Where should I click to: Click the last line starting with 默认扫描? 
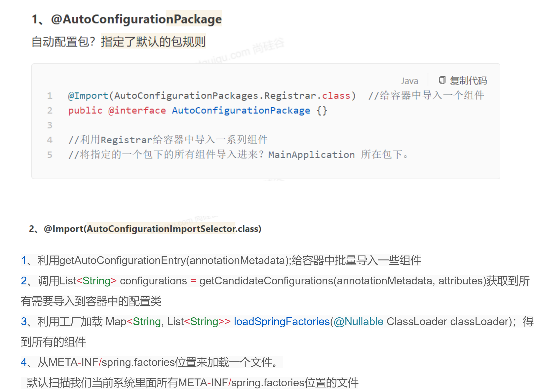click(192, 383)
